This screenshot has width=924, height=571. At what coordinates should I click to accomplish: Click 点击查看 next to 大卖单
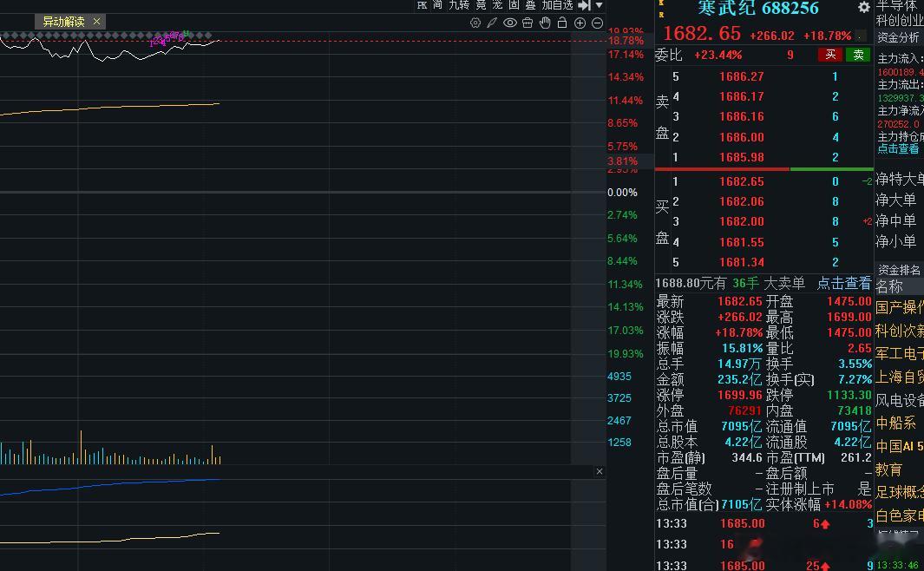click(844, 284)
